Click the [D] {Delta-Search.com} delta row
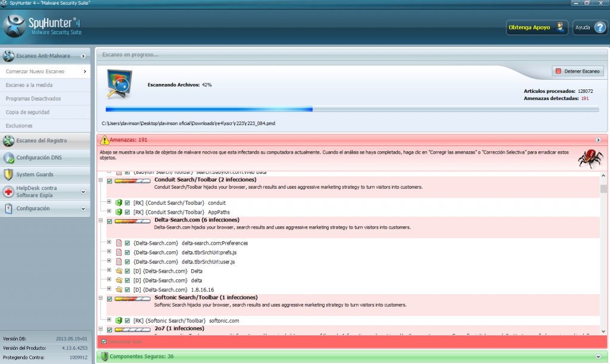The height and width of the screenshot is (364, 610). tap(167, 281)
